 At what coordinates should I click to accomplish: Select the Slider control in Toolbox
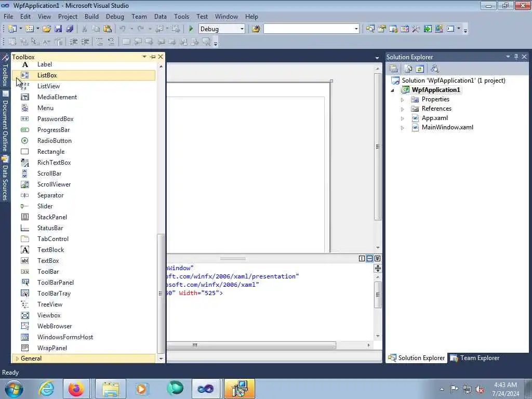click(84, 206)
